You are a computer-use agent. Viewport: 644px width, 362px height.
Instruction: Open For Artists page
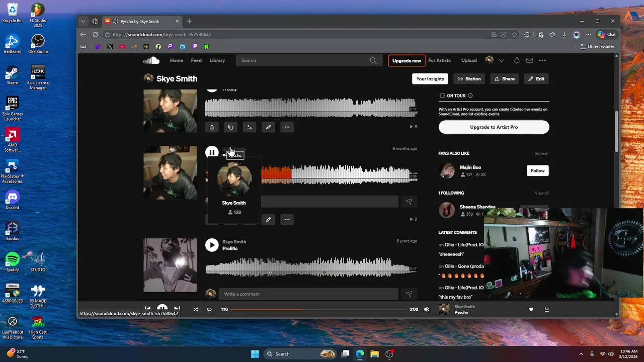tap(439, 60)
